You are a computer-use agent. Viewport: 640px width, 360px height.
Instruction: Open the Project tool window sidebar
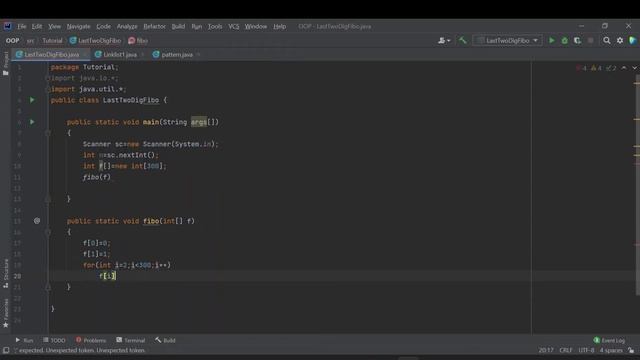coord(6,63)
